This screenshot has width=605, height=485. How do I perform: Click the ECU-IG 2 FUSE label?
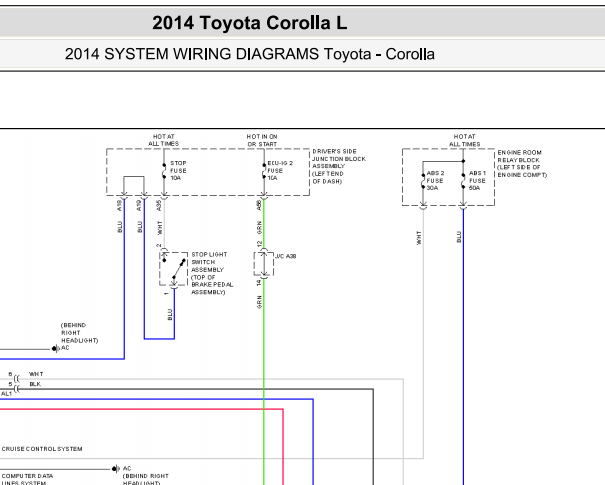tap(280, 171)
